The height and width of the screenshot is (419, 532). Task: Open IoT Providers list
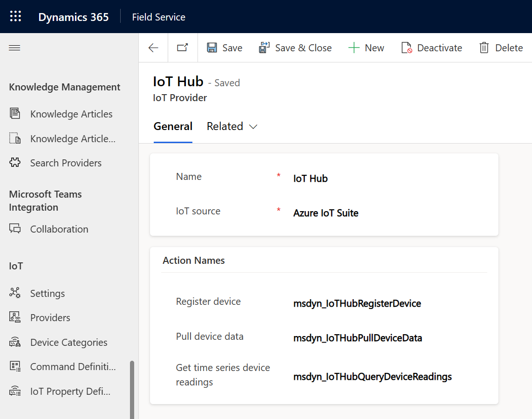click(x=50, y=318)
